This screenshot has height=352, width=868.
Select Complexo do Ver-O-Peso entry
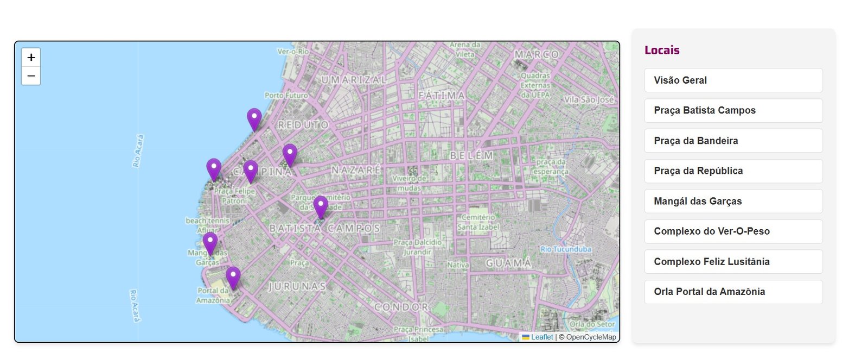coord(733,231)
